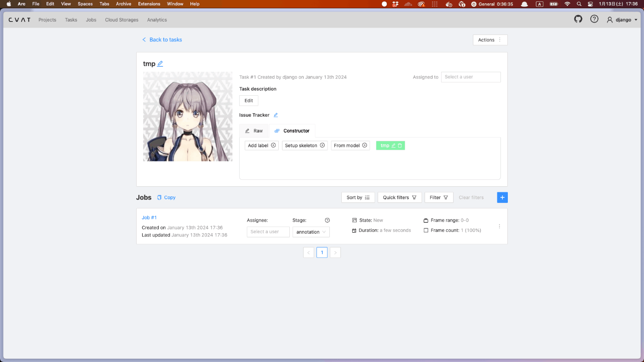Go to Tasks page

click(x=71, y=20)
